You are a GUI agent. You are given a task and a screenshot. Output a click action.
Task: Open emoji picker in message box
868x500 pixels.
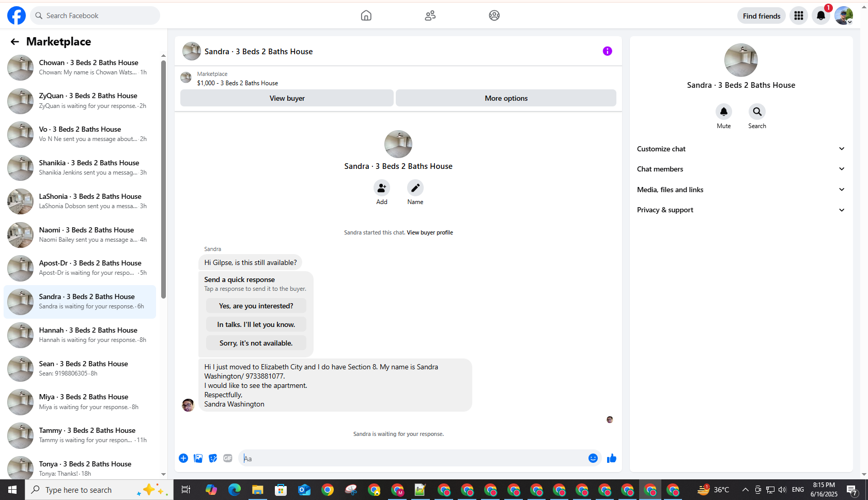(x=593, y=458)
